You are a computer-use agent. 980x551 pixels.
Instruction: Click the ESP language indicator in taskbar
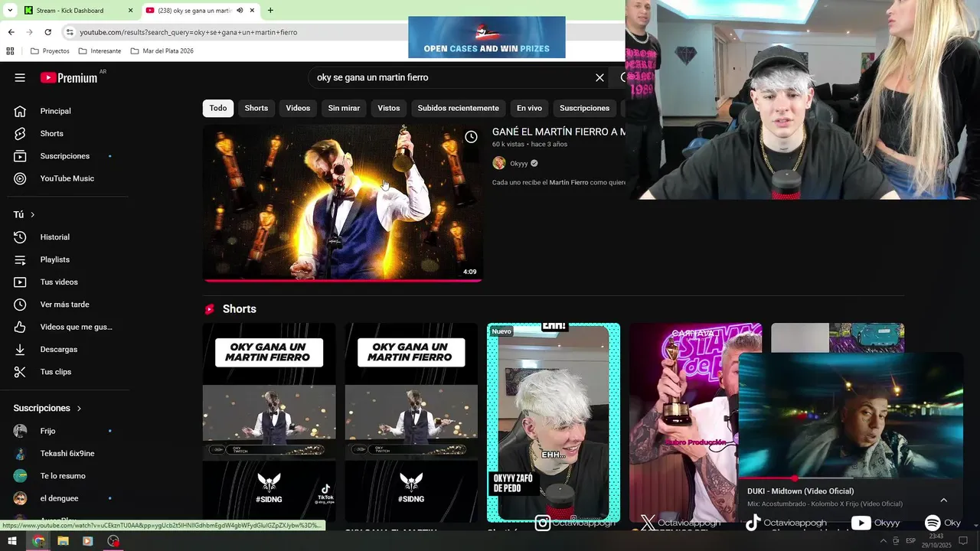click(910, 541)
